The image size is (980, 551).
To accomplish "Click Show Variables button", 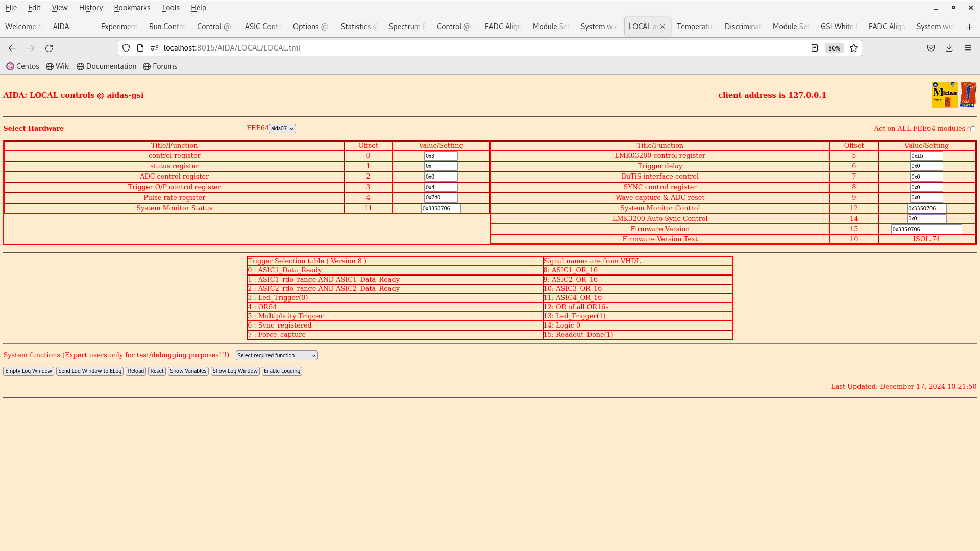I will (x=188, y=371).
